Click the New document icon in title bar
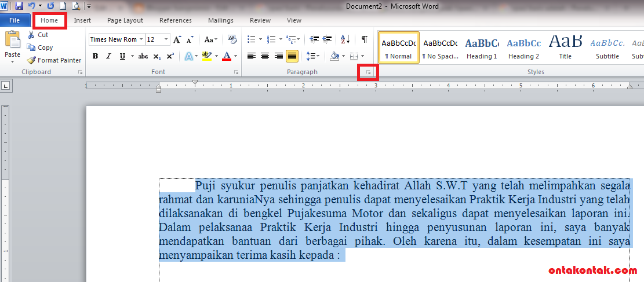This screenshot has height=282, width=644. (63, 6)
